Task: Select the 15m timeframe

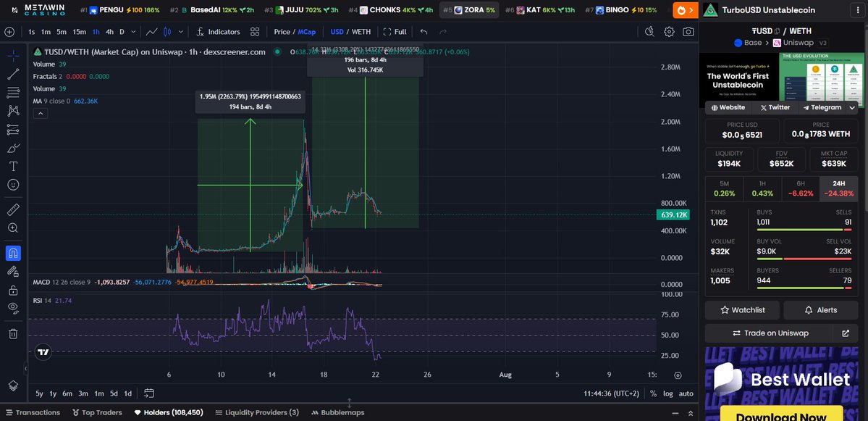Action: (x=79, y=32)
